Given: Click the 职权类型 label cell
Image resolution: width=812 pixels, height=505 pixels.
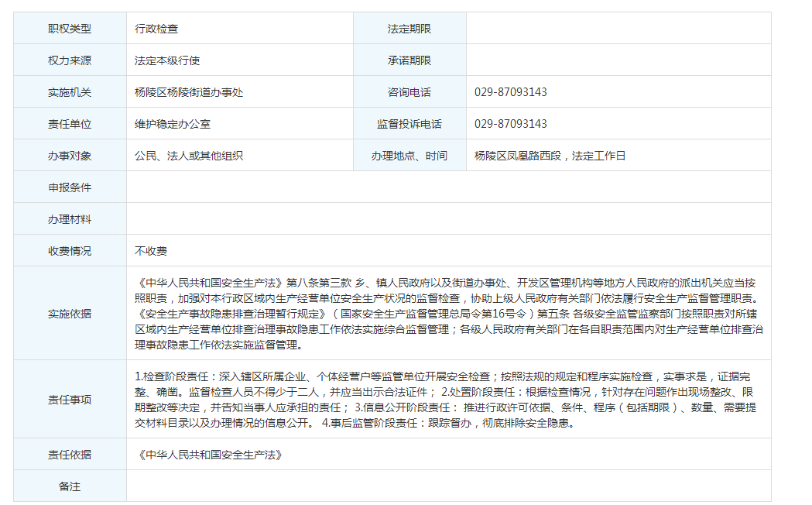Looking at the screenshot, I should (x=70, y=29).
